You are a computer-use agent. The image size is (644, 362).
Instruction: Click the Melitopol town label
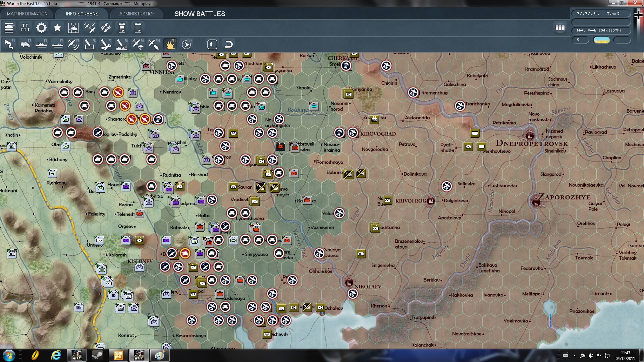click(532, 294)
